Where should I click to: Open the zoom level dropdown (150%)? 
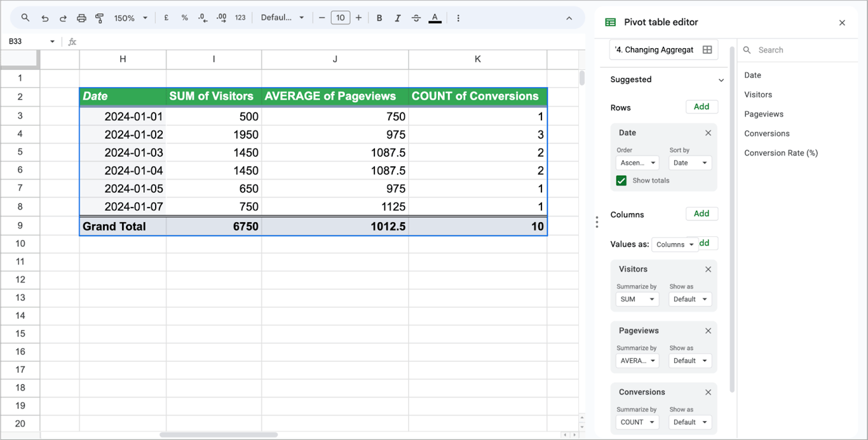(x=130, y=18)
